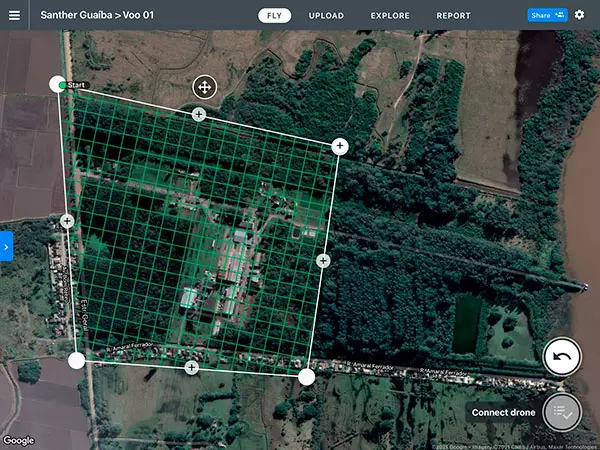Click the undo arrow button
Image resolution: width=600 pixels, height=450 pixels.
(563, 356)
